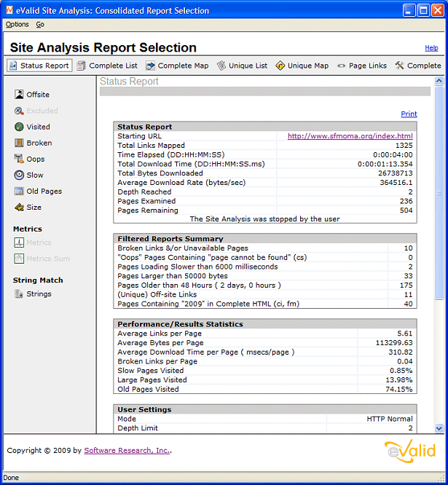Switch to the Complete Map report
The width and height of the screenshot is (448, 485).
[x=183, y=66]
